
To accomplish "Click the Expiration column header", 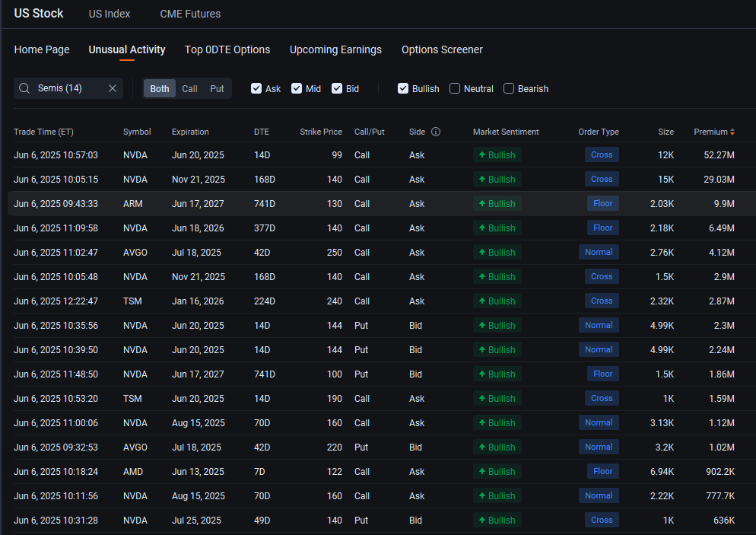I will click(x=190, y=132).
